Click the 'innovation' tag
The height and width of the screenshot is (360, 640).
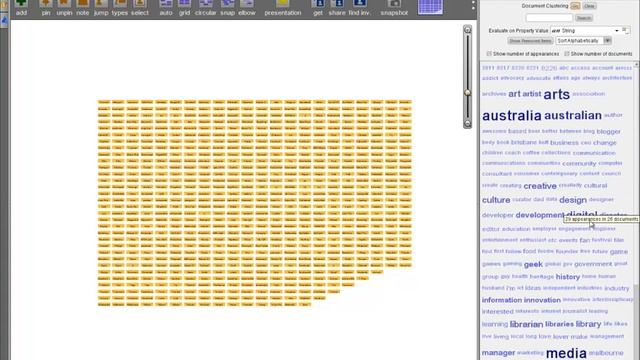542,300
